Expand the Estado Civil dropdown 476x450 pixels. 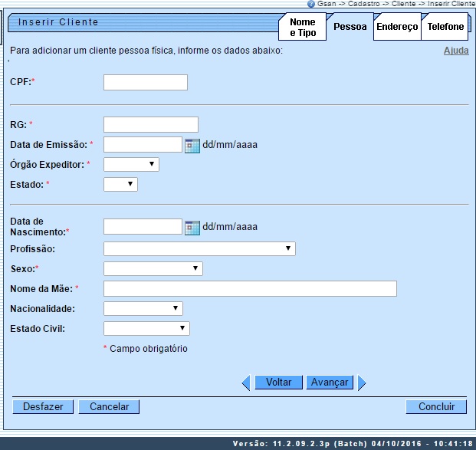[146, 329]
